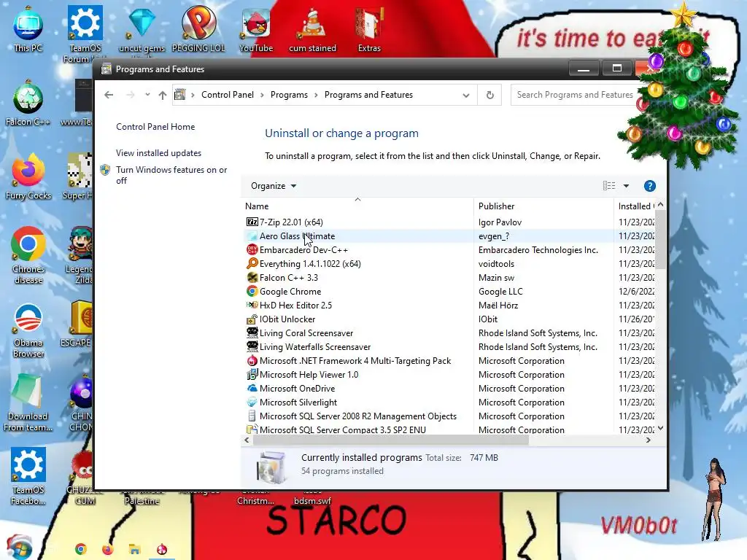Open recent locations dropdown arrow
Viewport: 747px width, 560px height.
click(x=147, y=94)
